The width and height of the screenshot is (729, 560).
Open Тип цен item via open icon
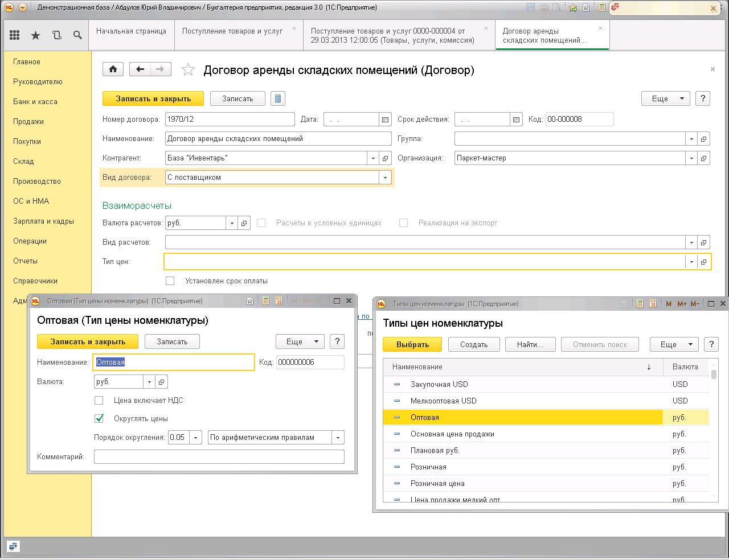704,262
